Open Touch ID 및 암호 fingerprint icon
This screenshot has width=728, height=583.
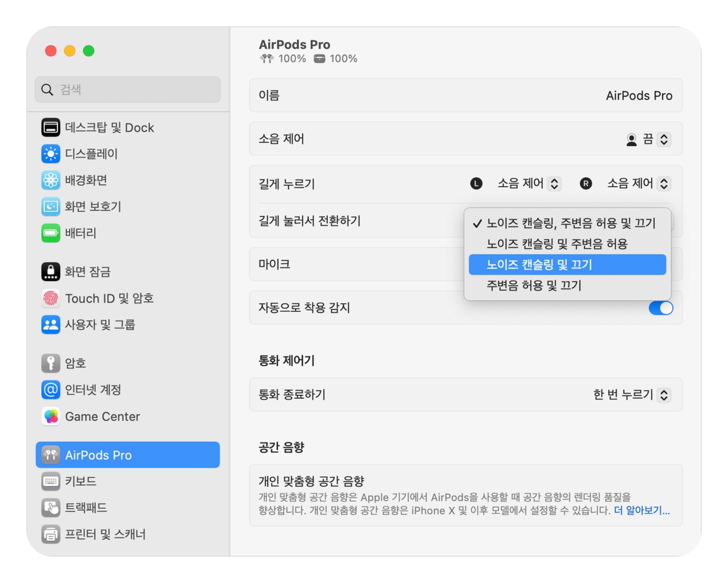pos(50,298)
